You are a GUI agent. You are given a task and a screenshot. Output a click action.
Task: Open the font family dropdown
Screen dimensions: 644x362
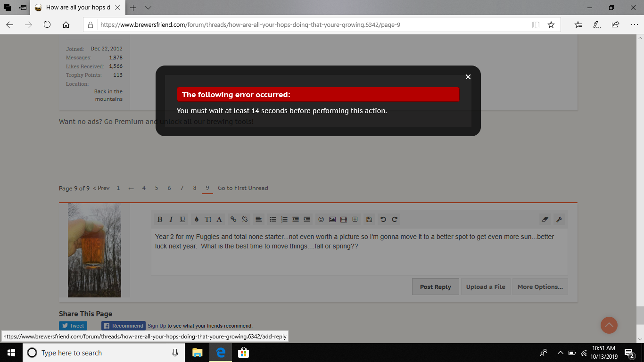pyautogui.click(x=219, y=219)
